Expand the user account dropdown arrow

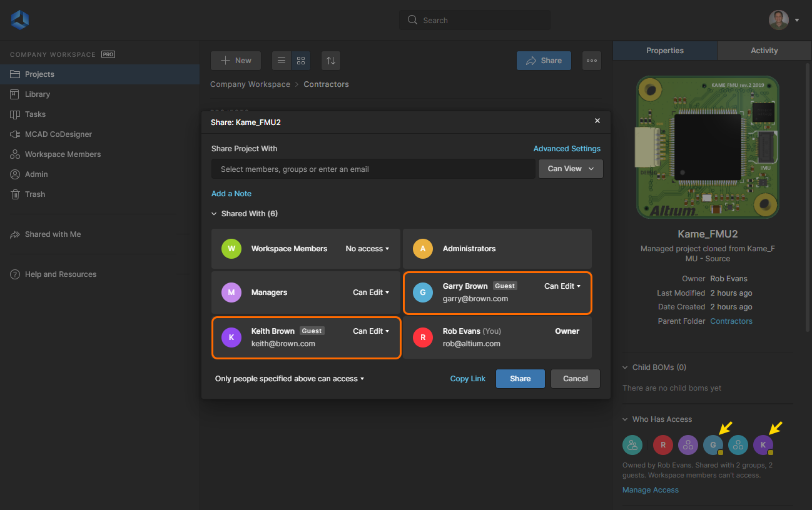pyautogui.click(x=797, y=20)
